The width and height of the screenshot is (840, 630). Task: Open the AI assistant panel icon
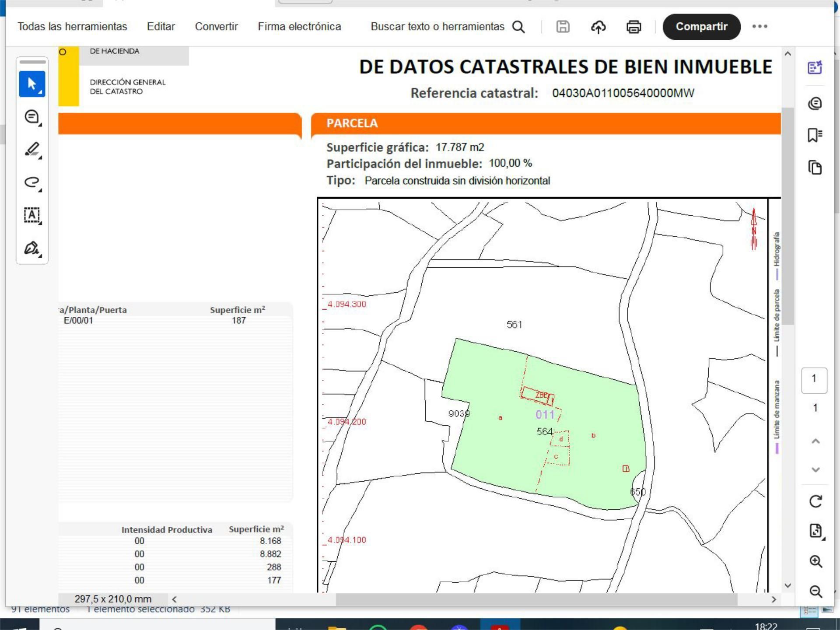coord(815,67)
